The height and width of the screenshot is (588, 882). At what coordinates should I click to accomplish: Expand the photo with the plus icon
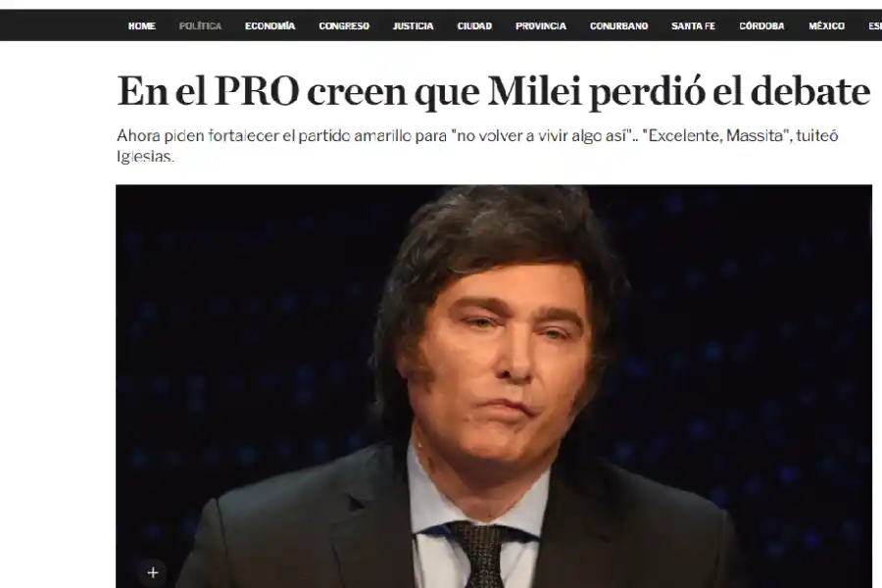click(x=153, y=572)
